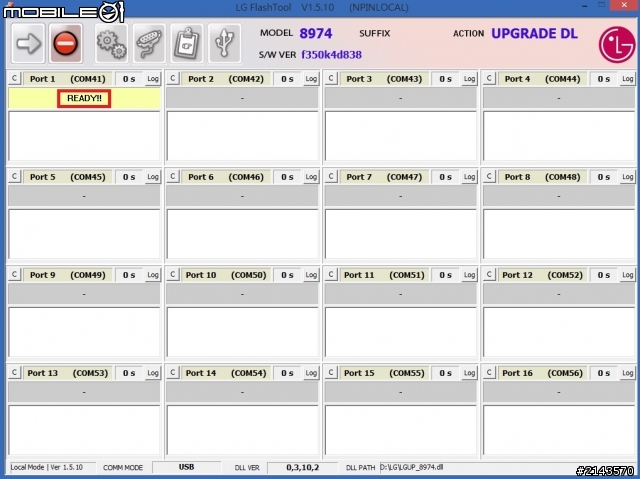Open the Log for Port 1

153,79
